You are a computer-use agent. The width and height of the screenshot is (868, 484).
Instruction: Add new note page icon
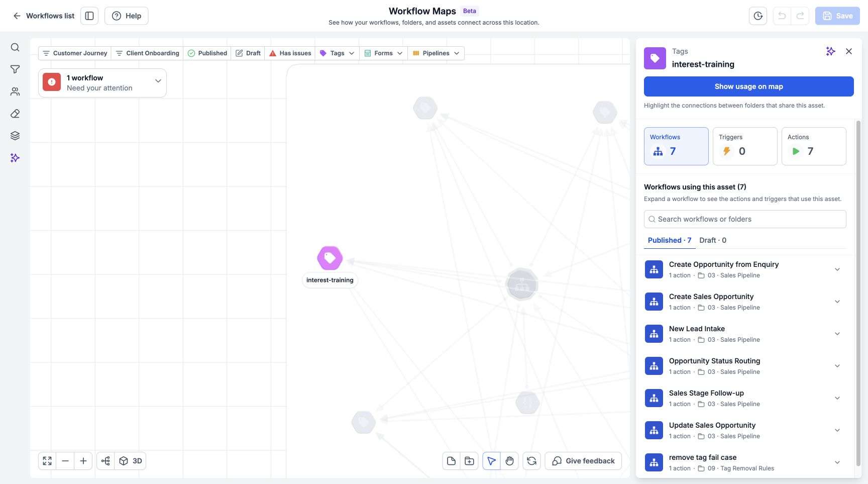(x=451, y=461)
